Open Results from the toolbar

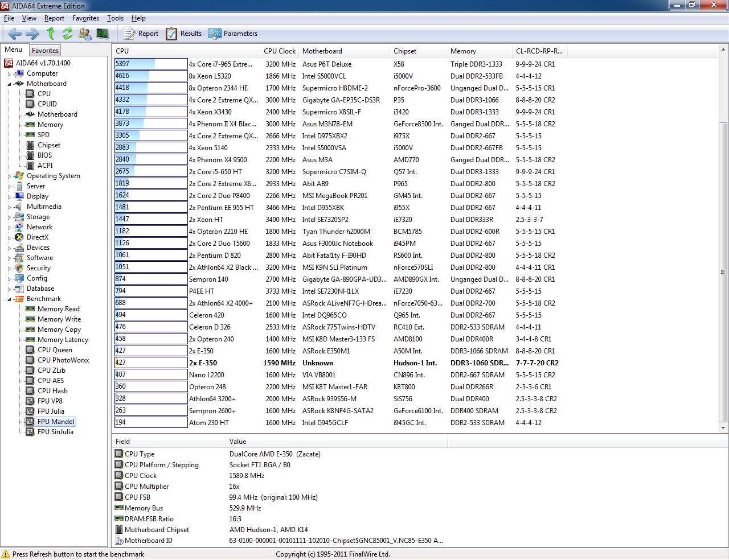(183, 34)
